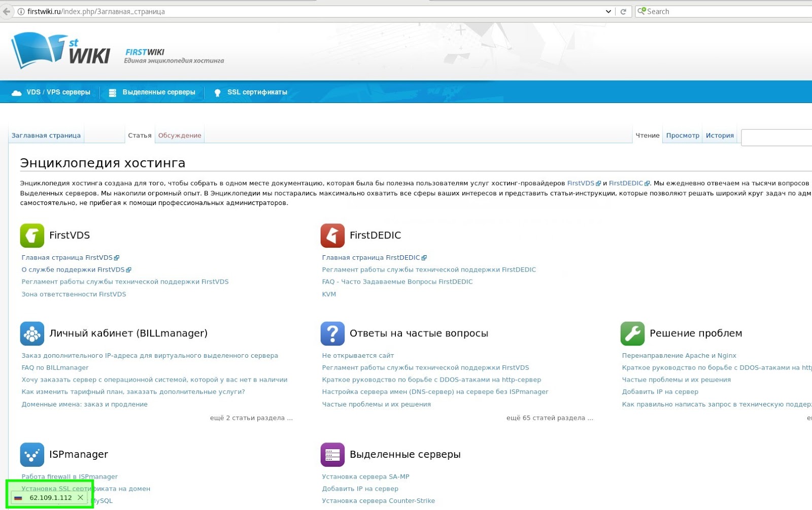
Task: Open Выделенные серверы top menu item
Action: 159,92
